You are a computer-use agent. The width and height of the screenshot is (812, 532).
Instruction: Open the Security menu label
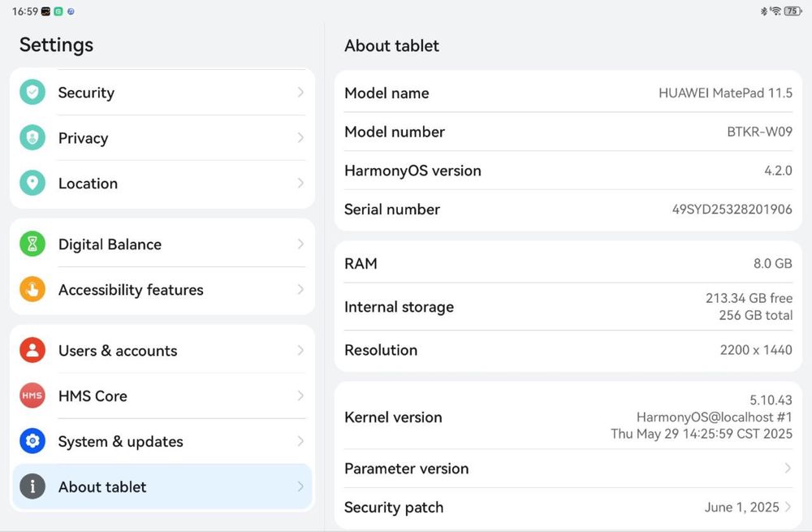(x=86, y=93)
